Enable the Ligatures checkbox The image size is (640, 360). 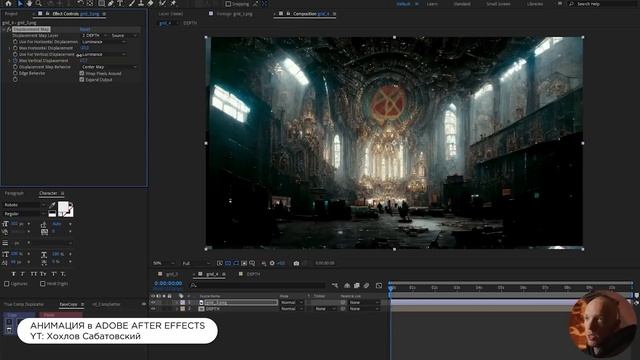point(7,284)
